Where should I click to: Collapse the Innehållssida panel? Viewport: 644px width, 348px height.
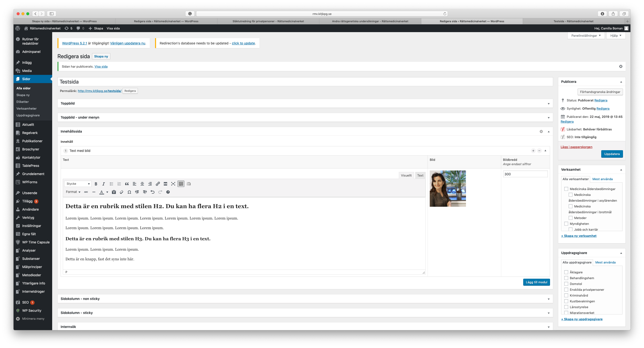pyautogui.click(x=549, y=132)
